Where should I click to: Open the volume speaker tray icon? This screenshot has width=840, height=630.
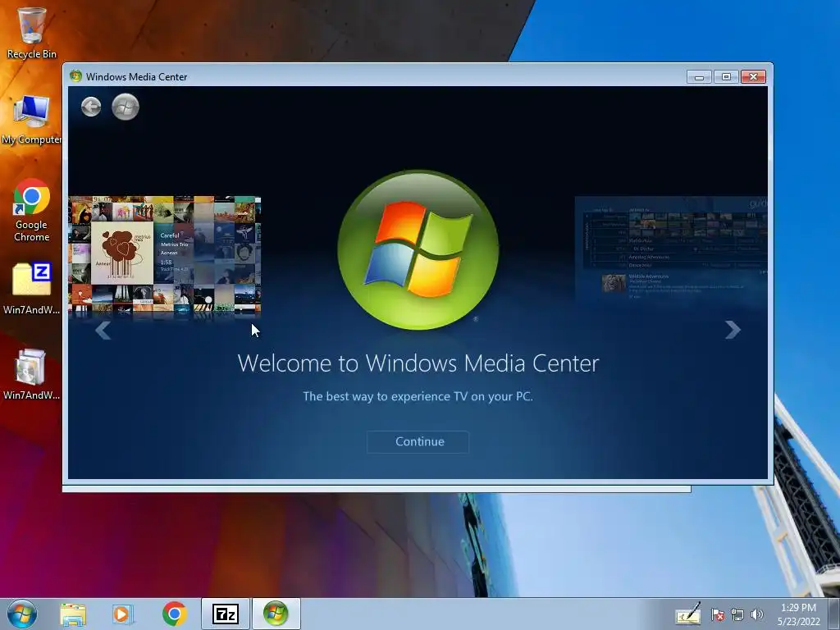point(757,615)
